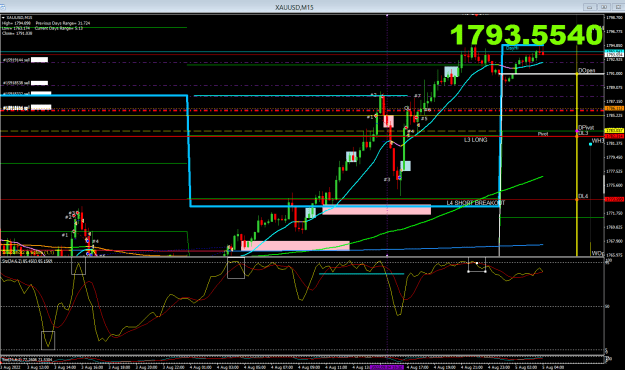Click the orange price tag on price scale
This screenshot has width=625, height=370.
tap(614, 108)
